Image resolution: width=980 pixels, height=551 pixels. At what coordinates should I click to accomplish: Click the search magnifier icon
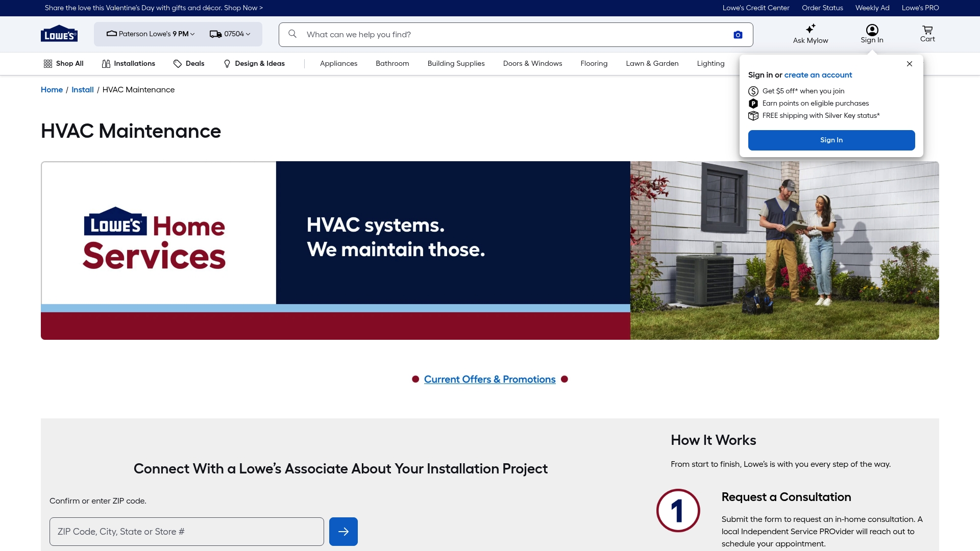click(292, 34)
